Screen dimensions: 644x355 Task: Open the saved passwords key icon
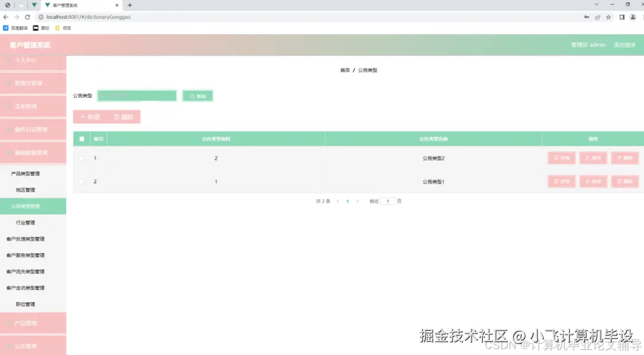pos(587,17)
